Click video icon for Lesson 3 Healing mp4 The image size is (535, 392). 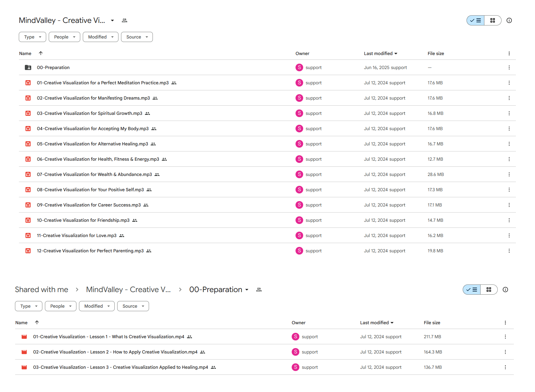pos(24,367)
